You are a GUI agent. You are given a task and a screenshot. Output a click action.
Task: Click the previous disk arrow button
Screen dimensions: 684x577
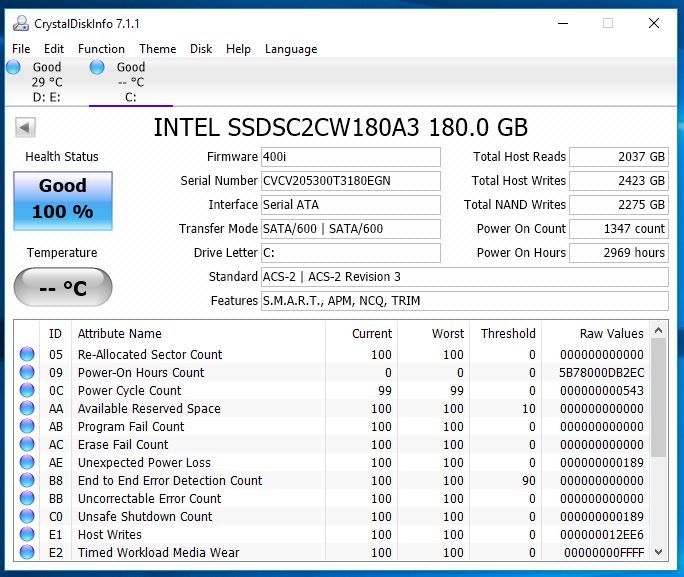pyautogui.click(x=25, y=128)
